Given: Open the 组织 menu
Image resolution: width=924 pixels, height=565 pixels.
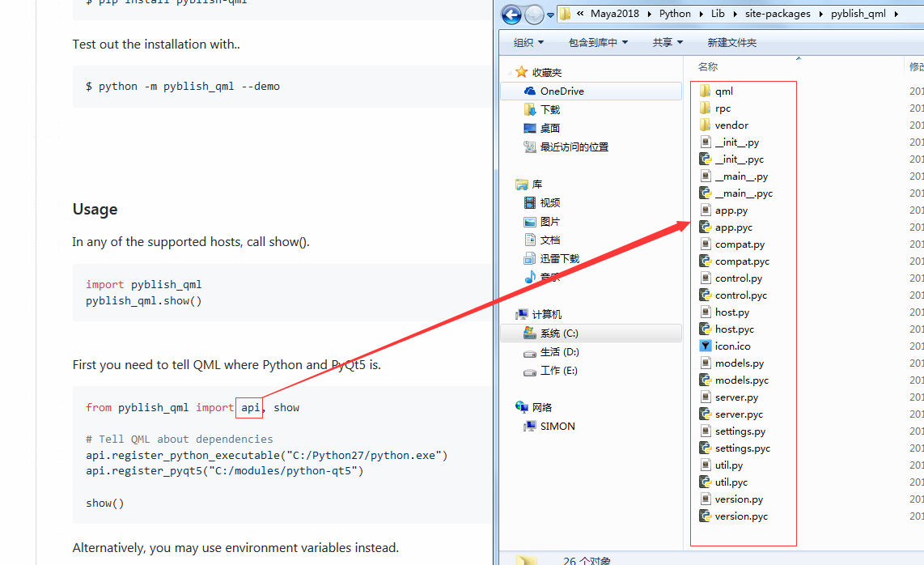Looking at the screenshot, I should click(528, 42).
